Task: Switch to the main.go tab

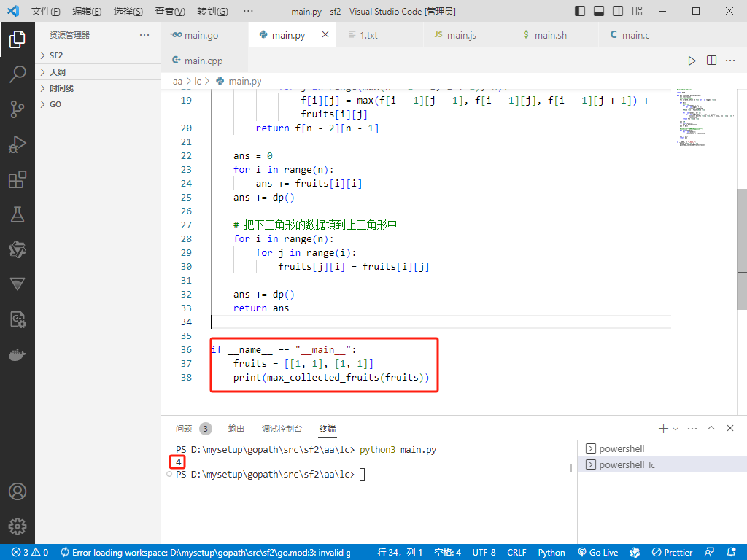Action: (x=205, y=35)
